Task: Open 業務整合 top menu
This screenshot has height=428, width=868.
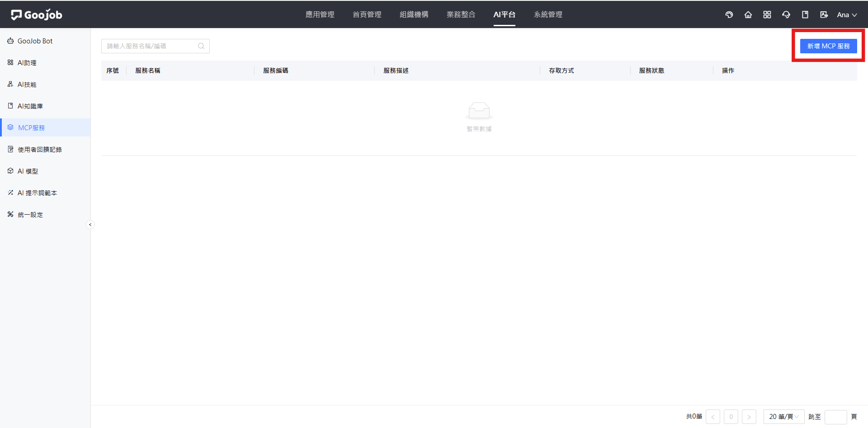Action: coord(461,14)
